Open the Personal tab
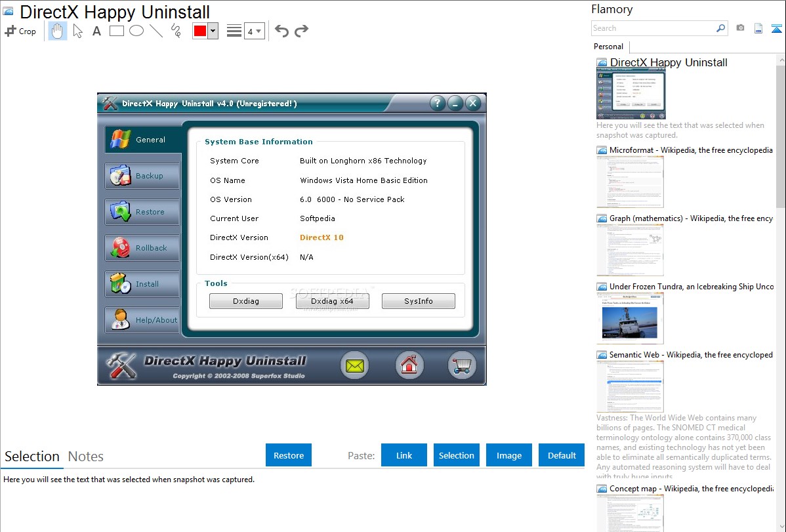 [609, 47]
